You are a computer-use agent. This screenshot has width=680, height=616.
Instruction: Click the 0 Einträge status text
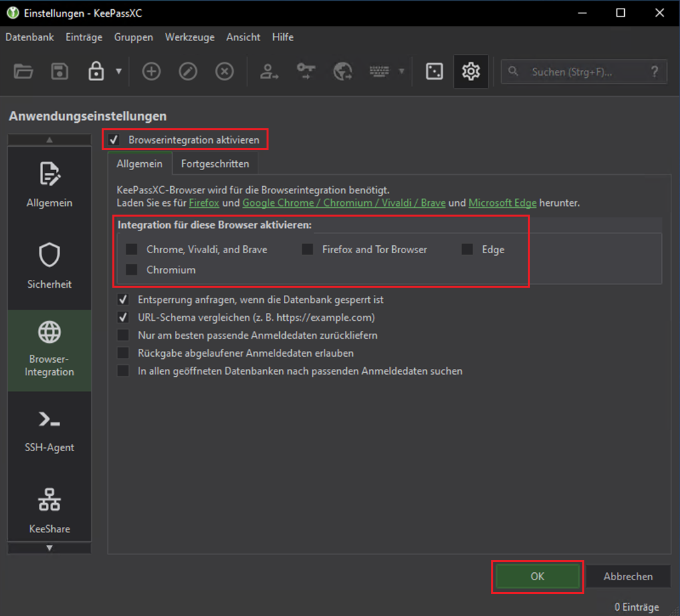[636, 607]
